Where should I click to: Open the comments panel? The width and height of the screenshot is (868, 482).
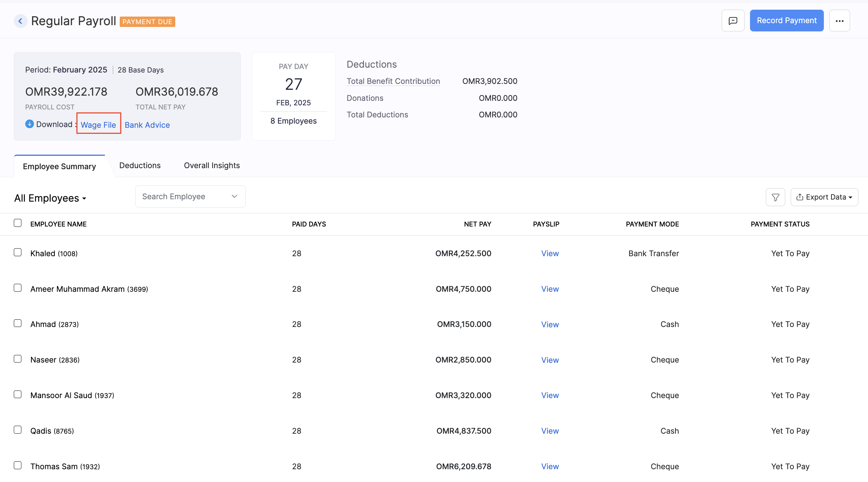733,20
